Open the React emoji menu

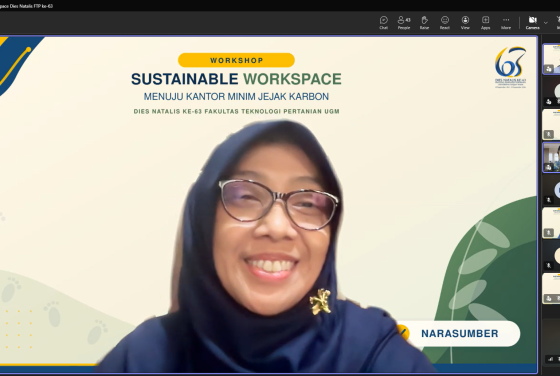pos(445,22)
